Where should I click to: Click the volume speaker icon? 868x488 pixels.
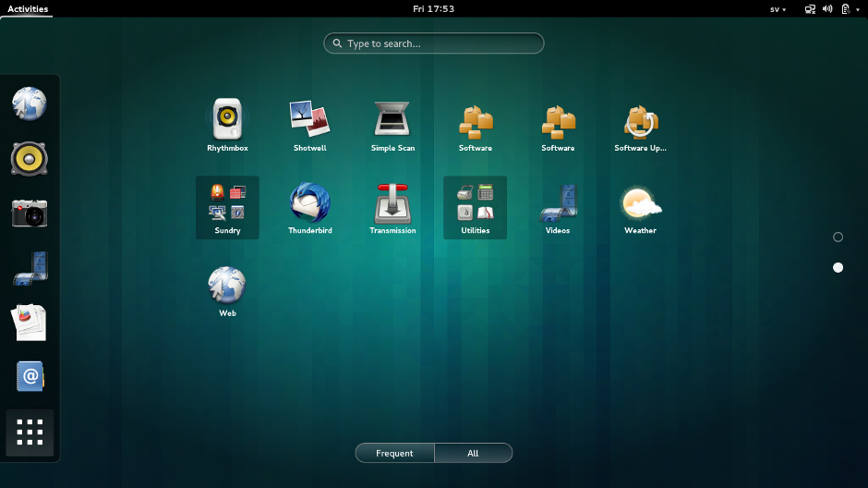click(827, 9)
